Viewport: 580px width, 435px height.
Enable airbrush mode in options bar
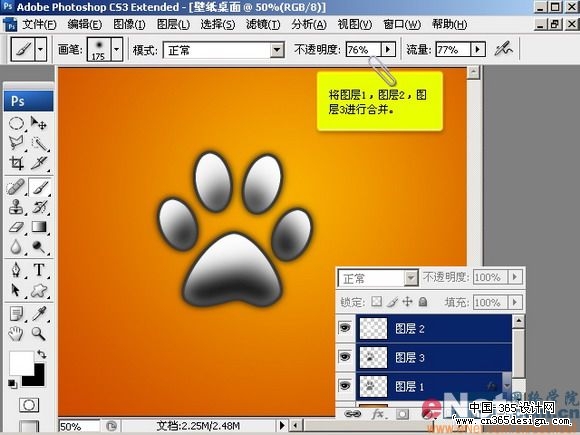504,49
